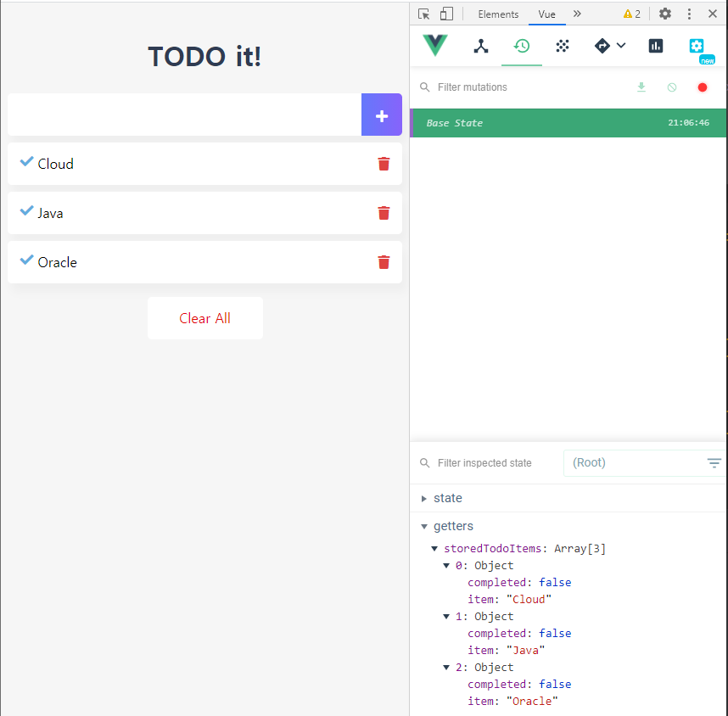Toggle the checkmark for Java
This screenshot has height=716, width=728.
(26, 210)
